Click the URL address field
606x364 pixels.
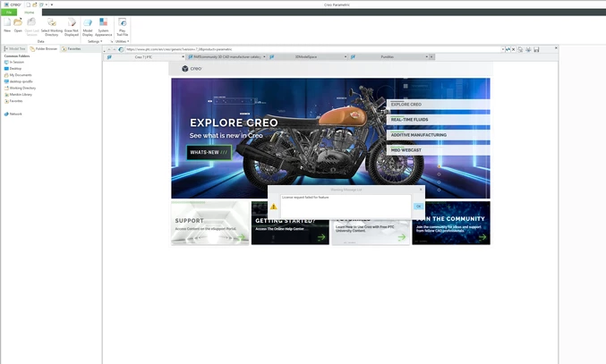(313, 49)
